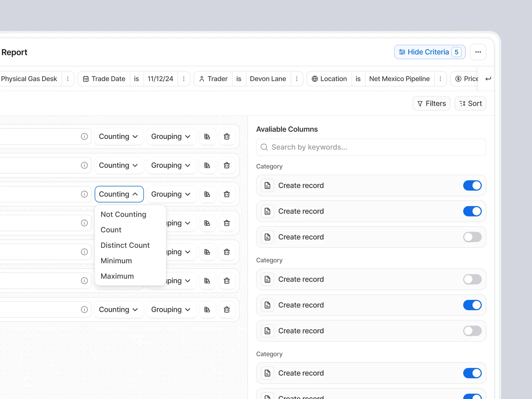This screenshot has width=532, height=399.
Task: Click chart icon in the row with open Counting dropdown
Action: 207,194
